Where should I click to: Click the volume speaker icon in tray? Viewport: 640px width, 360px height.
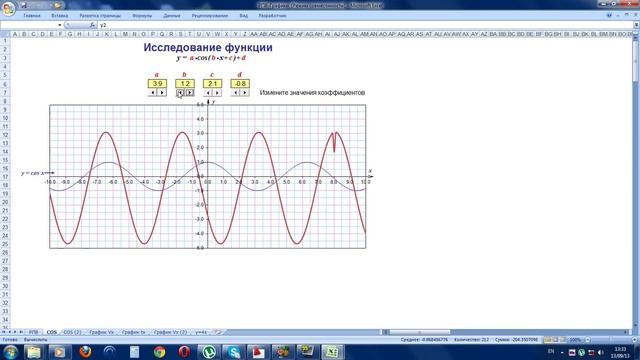[600, 352]
